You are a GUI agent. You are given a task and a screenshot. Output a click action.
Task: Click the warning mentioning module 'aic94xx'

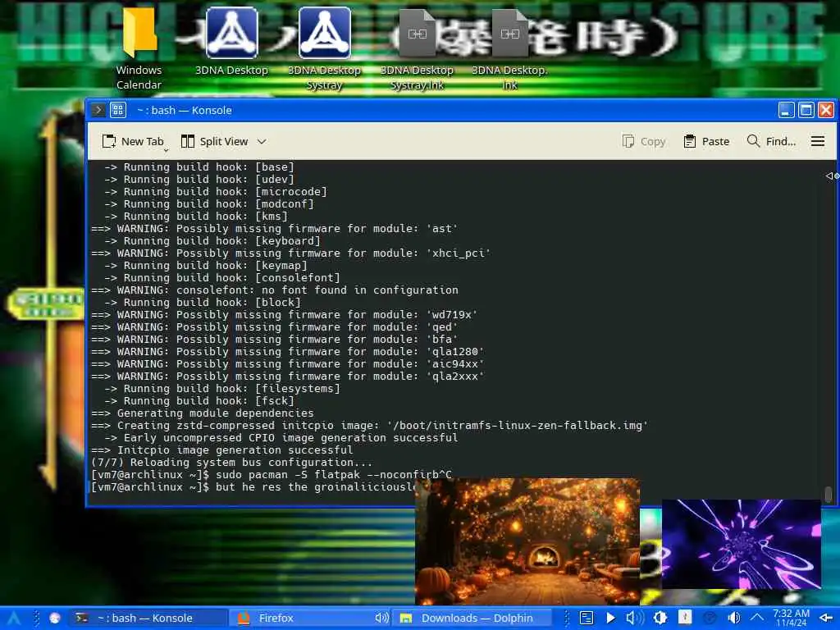(288, 363)
